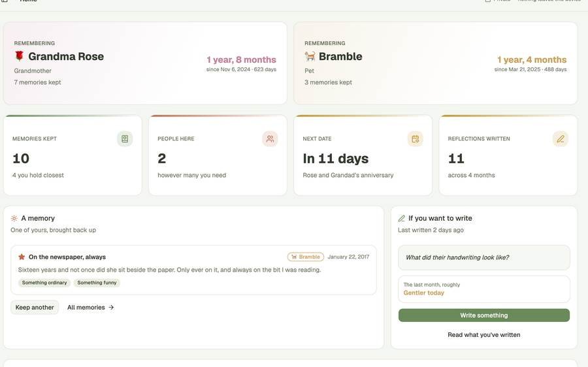Open the All memories link

(x=90, y=308)
